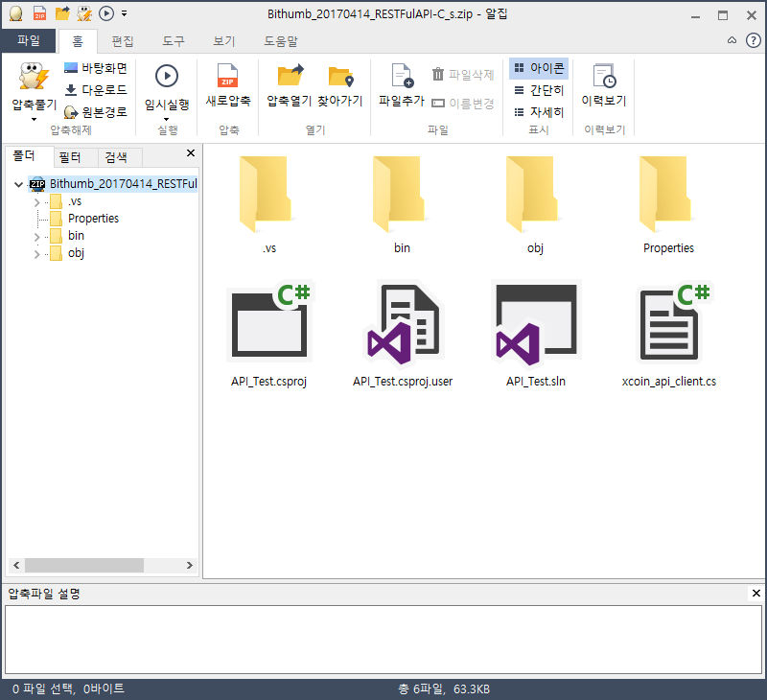The width and height of the screenshot is (767, 700).
Task: Extract to source path with 원본경로
Action: [96, 112]
